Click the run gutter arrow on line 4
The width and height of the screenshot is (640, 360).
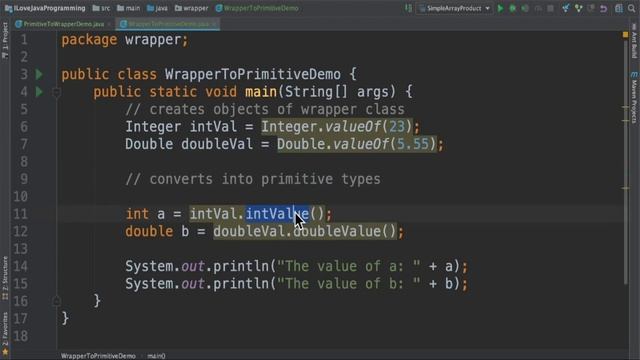39,92
